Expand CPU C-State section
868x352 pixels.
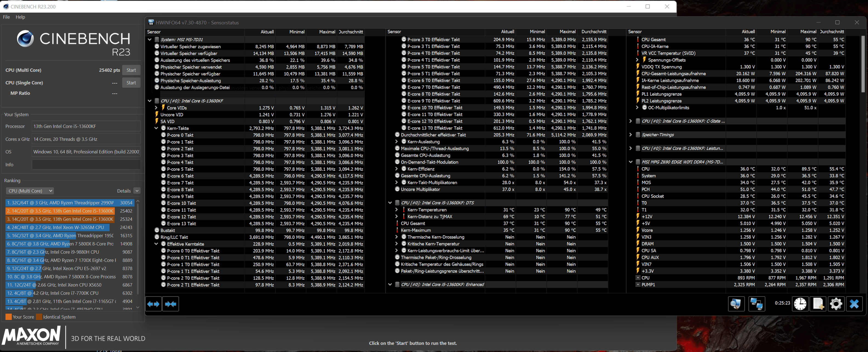(631, 121)
